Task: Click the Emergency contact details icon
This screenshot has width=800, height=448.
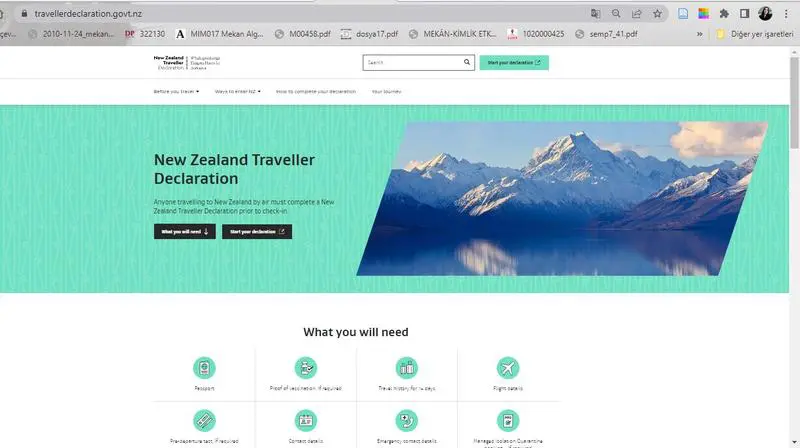Action: click(x=407, y=420)
